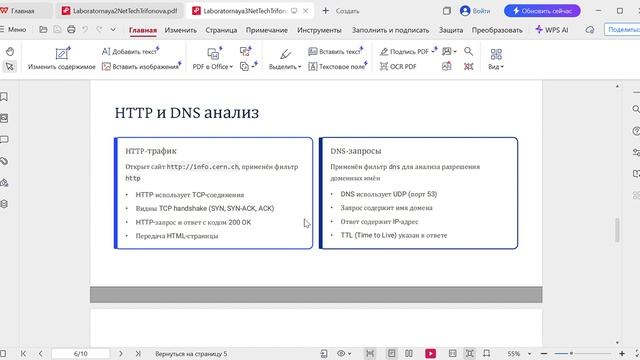Viewport: 640px width, 360px height.
Task: Click zoom in plus button
Action: (x=622, y=353)
